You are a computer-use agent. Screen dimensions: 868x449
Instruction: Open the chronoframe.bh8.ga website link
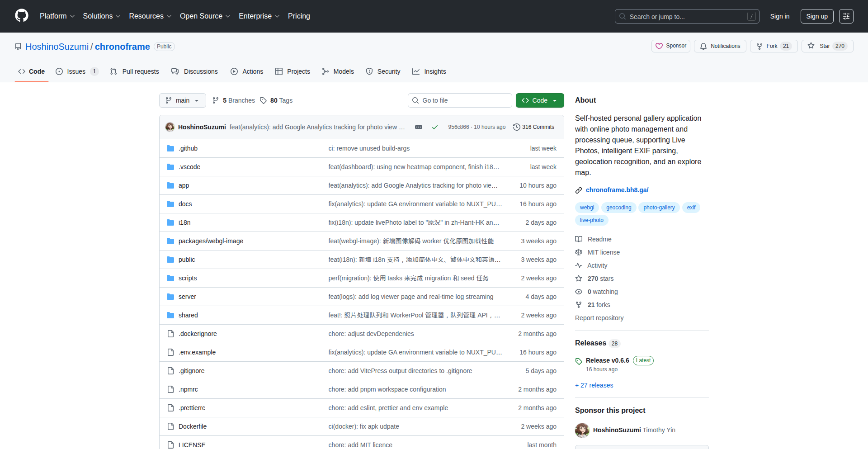pyautogui.click(x=617, y=190)
